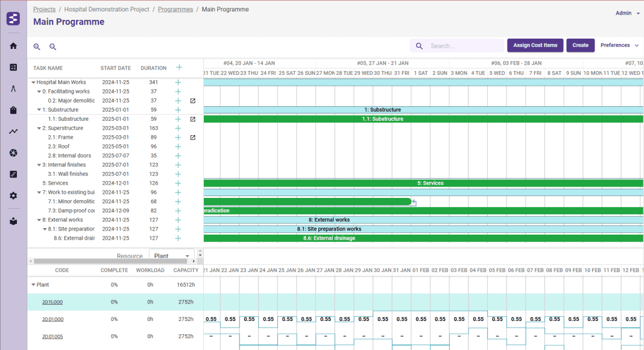Click plus icon on the 5: Services row

tap(178, 183)
